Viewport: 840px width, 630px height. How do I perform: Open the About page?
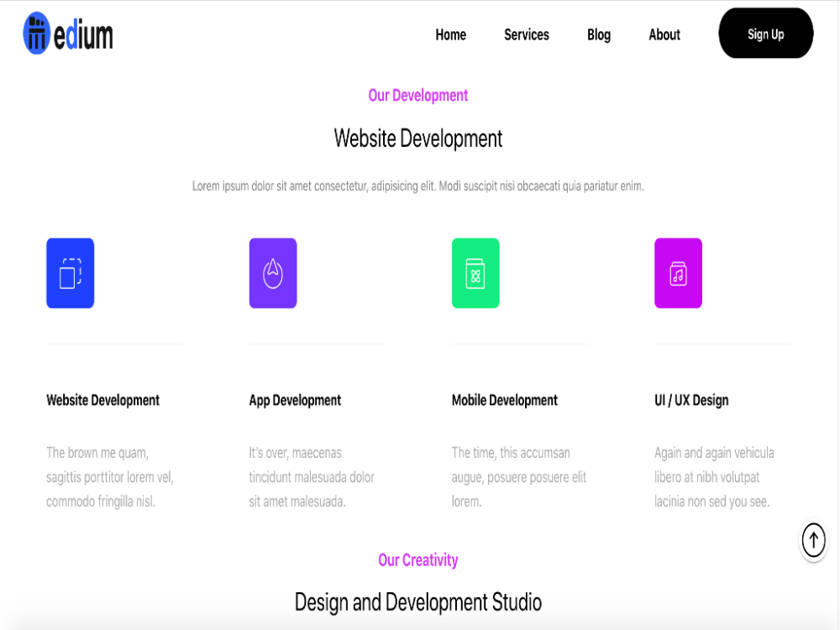coord(664,34)
